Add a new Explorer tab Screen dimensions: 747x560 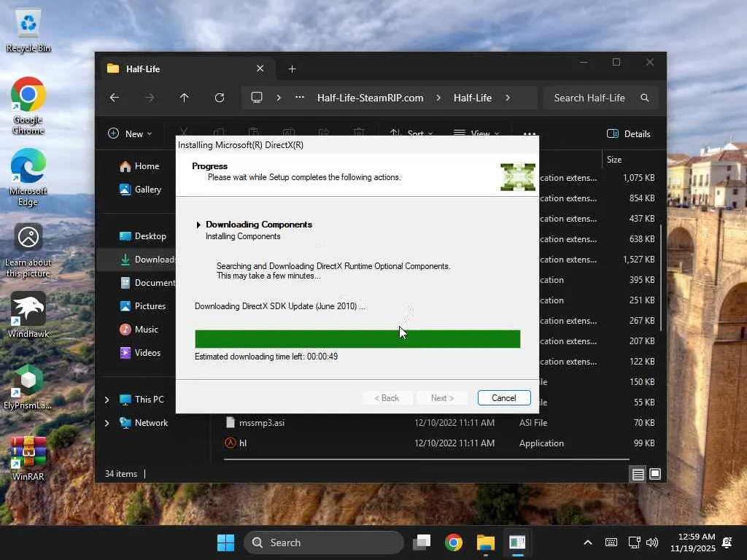[292, 69]
